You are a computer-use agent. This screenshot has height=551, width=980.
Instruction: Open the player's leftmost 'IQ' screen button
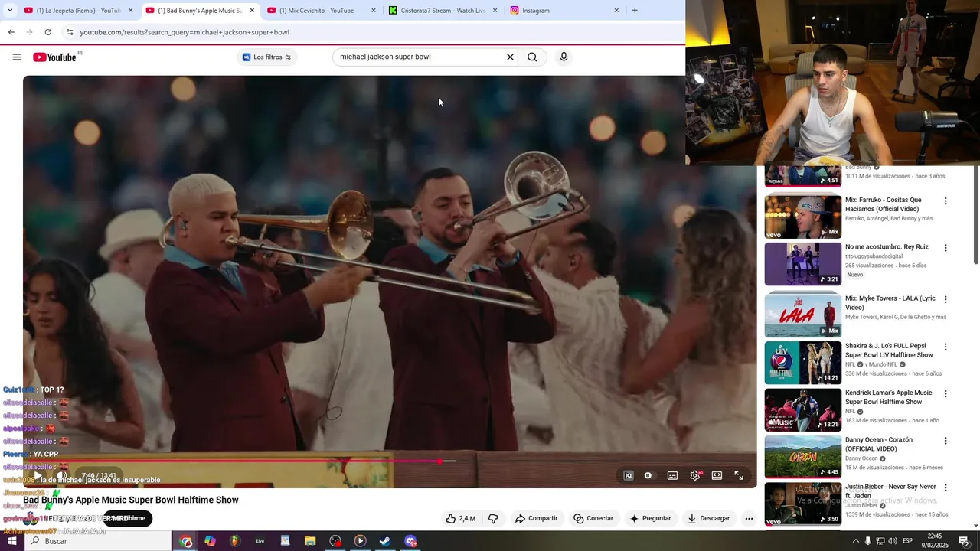(628, 475)
